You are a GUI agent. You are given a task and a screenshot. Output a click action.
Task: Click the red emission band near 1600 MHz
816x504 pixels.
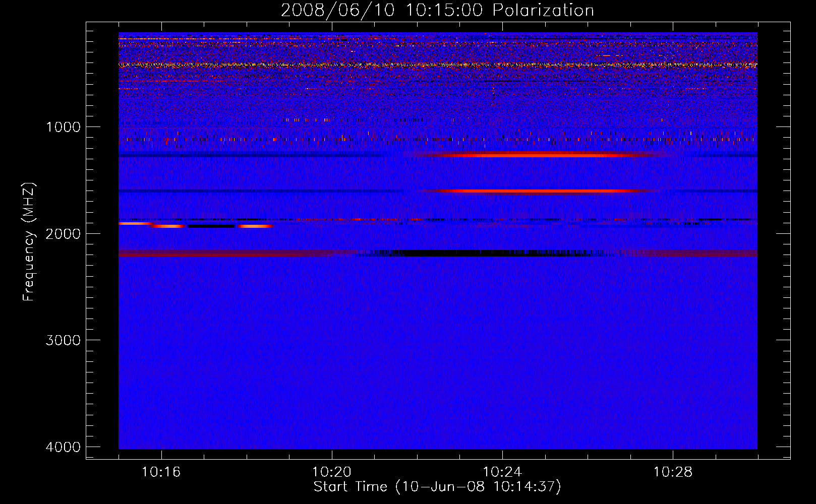[x=540, y=191]
